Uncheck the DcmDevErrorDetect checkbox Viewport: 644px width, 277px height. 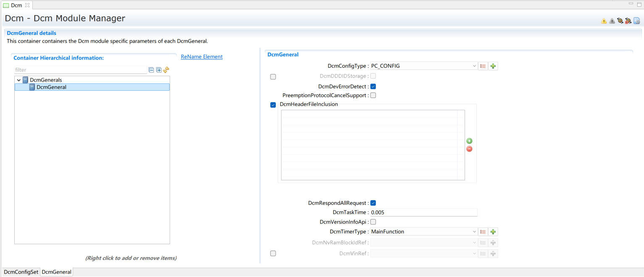(373, 87)
